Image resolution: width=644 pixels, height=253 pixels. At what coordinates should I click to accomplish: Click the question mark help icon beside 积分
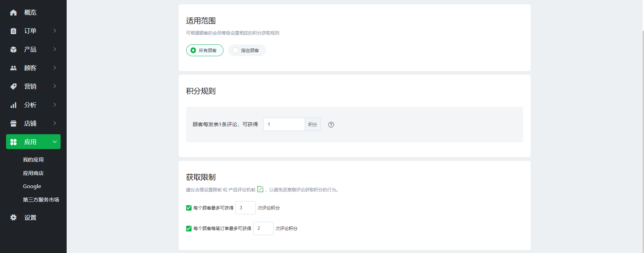pyautogui.click(x=331, y=124)
